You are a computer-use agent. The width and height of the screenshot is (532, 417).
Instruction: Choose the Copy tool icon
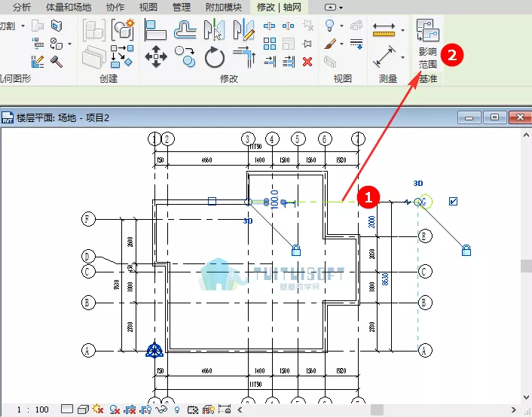(x=184, y=56)
